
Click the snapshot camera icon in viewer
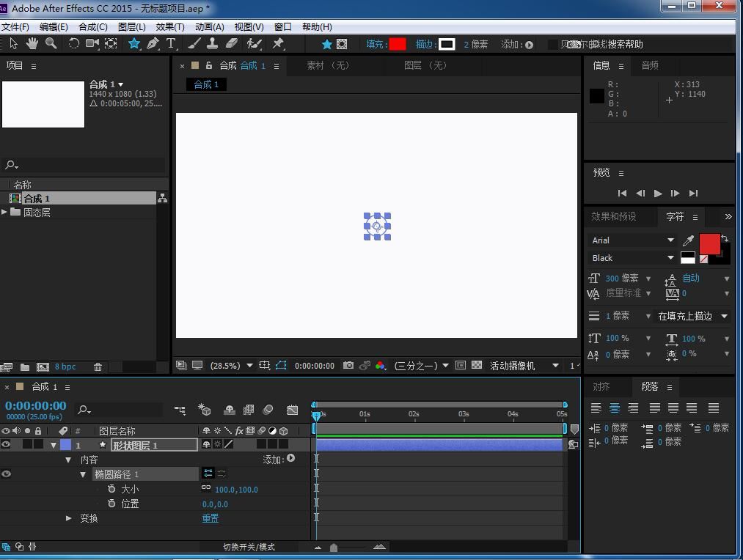tap(348, 365)
